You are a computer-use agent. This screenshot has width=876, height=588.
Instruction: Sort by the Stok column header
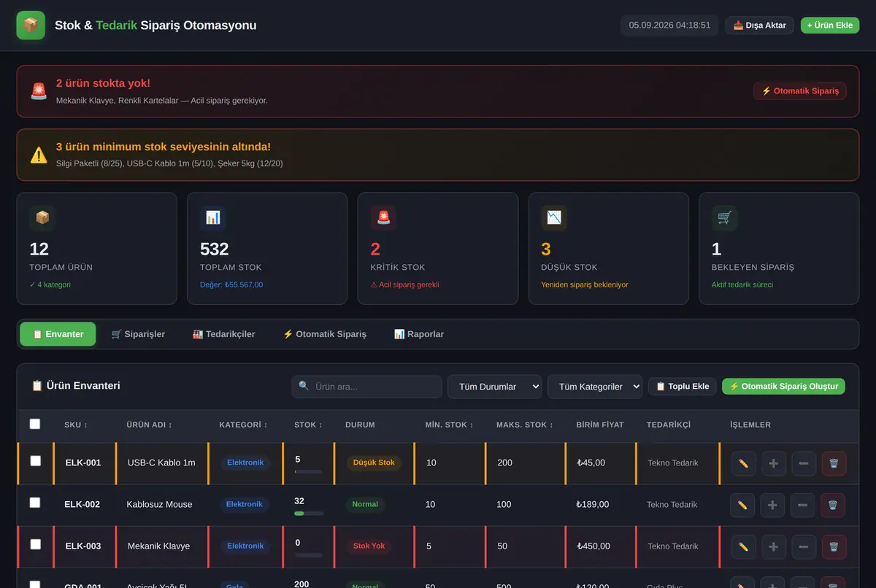coord(308,425)
